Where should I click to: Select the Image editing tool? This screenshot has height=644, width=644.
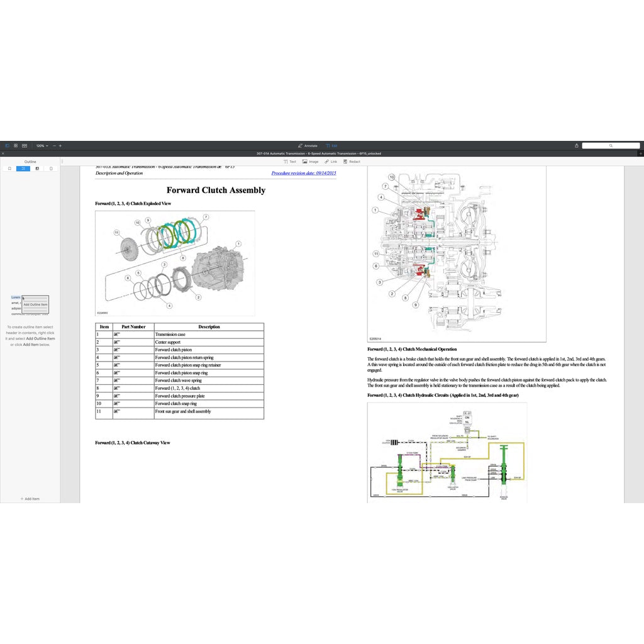(309, 162)
